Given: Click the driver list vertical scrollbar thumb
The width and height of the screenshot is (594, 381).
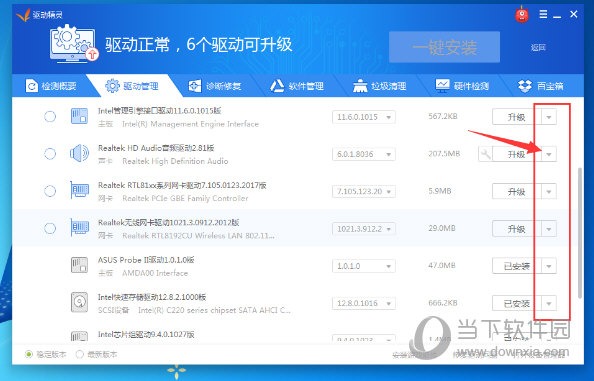Looking at the screenshot, I should tap(580, 233).
